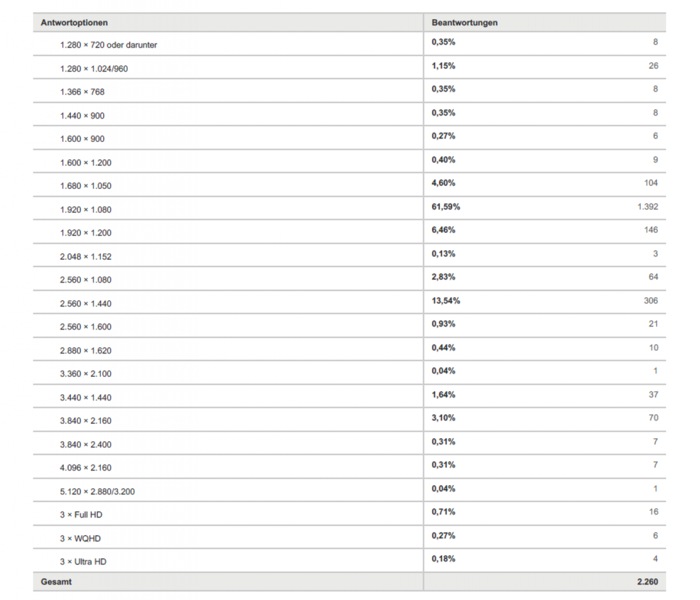Select the '1.600 × 1.200' row label
Image resolution: width=700 pixels, height=600 pixels.
(x=86, y=163)
